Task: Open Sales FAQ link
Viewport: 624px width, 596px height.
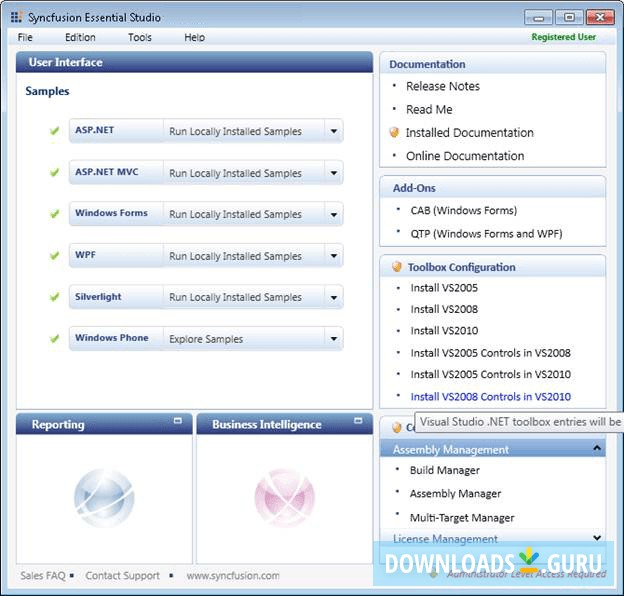Action: point(43,576)
